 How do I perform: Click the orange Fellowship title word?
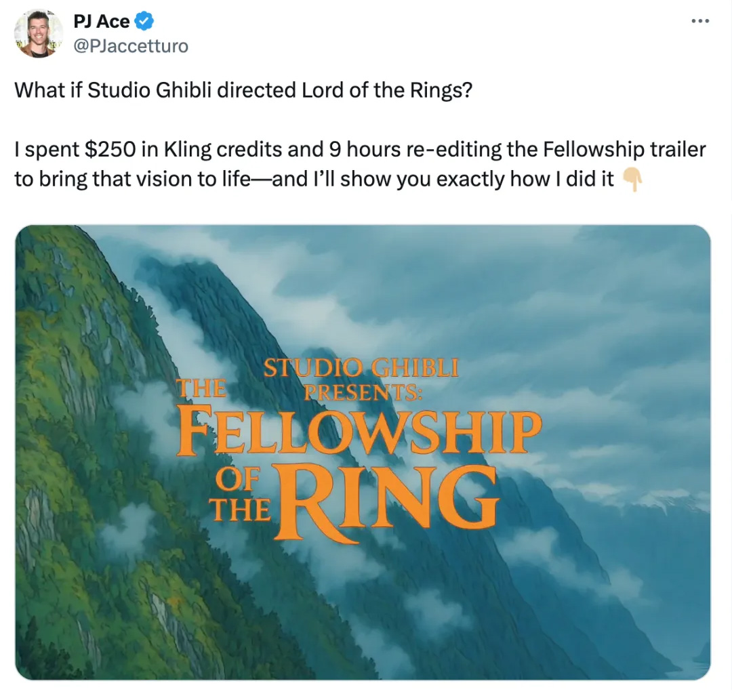click(x=359, y=433)
